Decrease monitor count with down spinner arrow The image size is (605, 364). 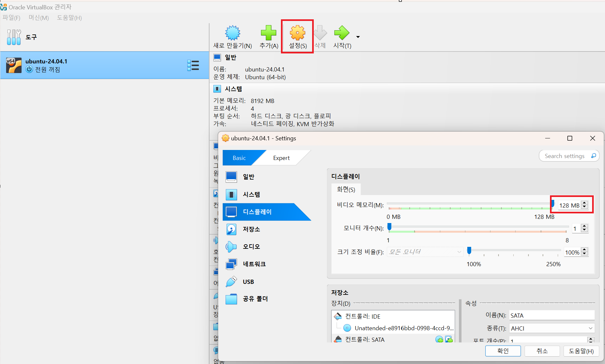point(585,230)
